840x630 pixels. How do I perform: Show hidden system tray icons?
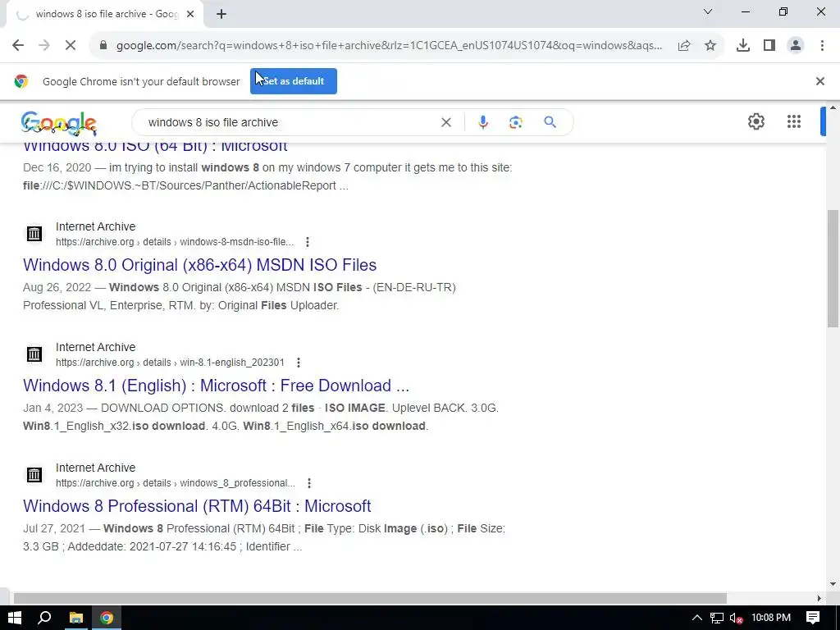point(697,618)
